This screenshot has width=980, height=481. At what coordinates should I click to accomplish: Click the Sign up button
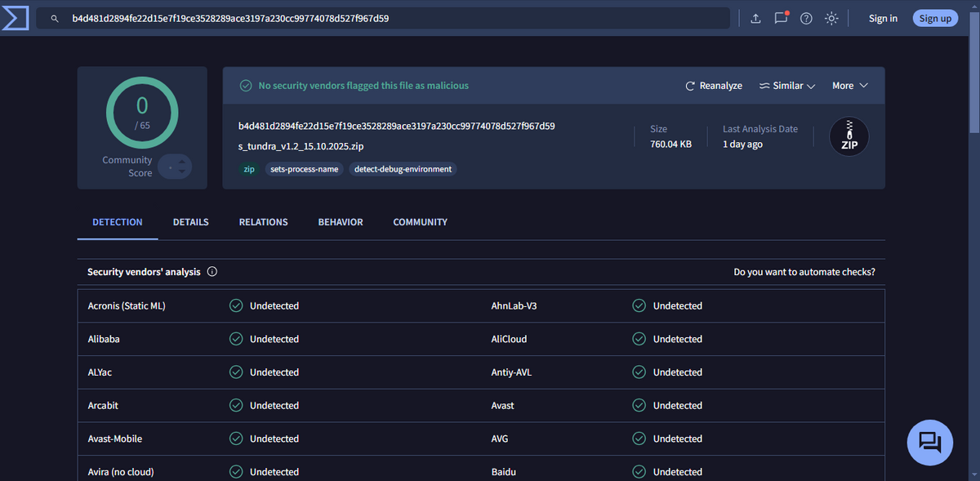(x=935, y=18)
